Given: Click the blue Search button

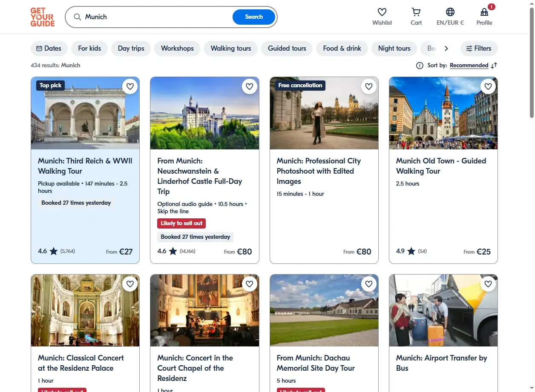Looking at the screenshot, I should coord(254,17).
